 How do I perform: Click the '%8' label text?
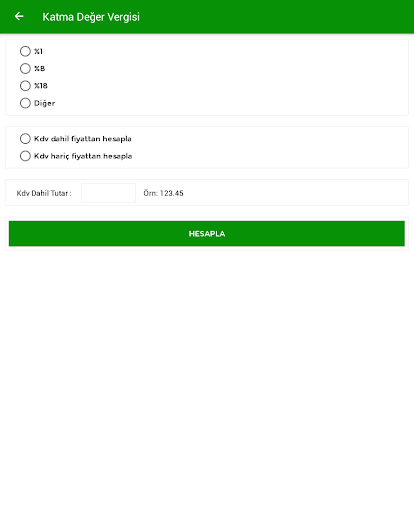coord(39,69)
